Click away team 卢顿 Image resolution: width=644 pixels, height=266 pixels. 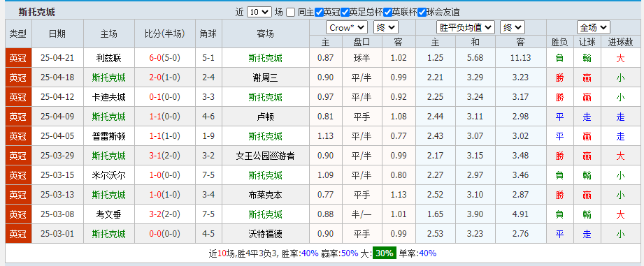pos(265,117)
